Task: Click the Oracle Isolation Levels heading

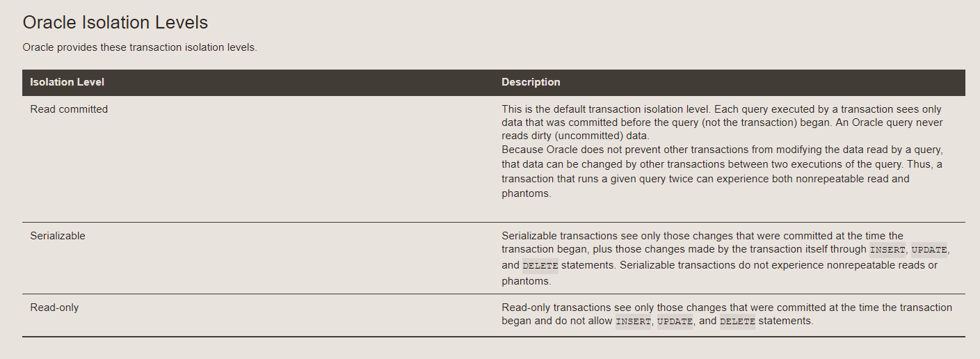Action: (x=115, y=22)
